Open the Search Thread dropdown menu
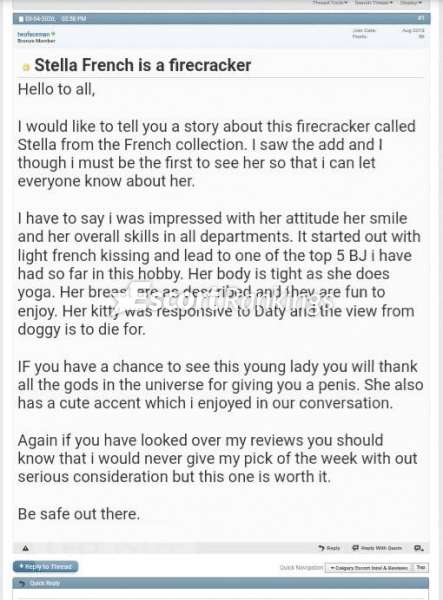This screenshot has width=443, height=600. [x=374, y=3]
